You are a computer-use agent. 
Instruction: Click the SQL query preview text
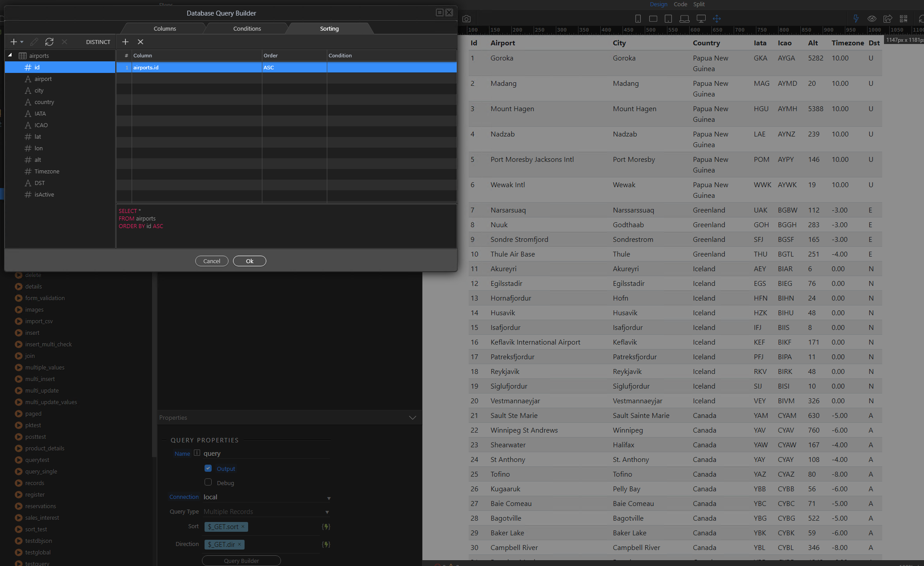click(x=141, y=219)
